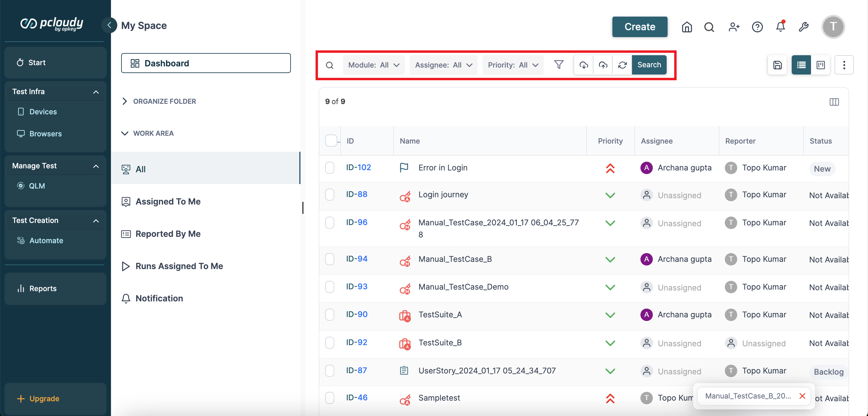
Task: Click the magnifier search icon in header
Action: click(x=709, y=27)
